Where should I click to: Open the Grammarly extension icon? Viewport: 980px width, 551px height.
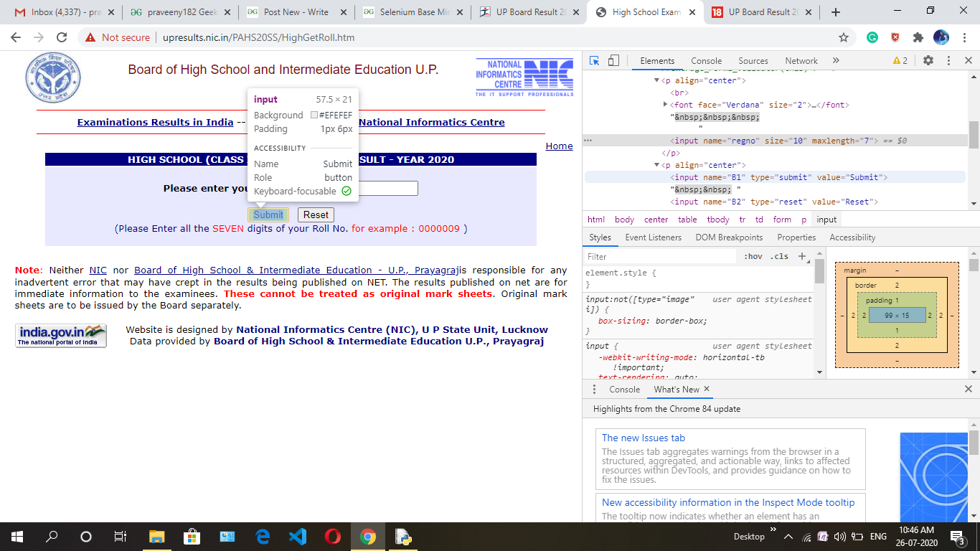click(x=872, y=37)
